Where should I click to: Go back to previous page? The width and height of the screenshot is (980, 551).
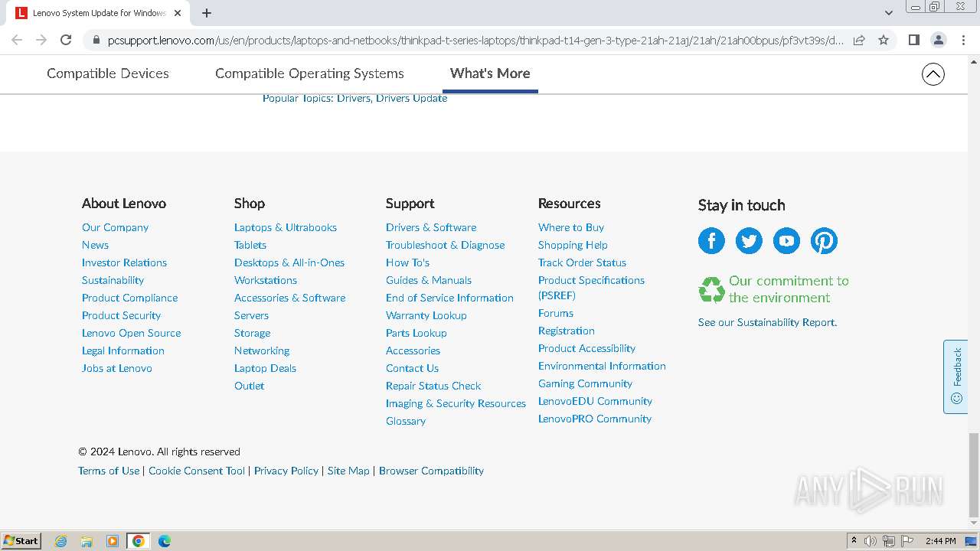click(x=17, y=40)
